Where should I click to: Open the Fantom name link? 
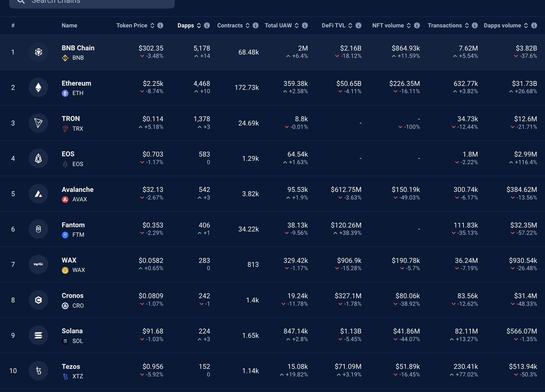click(73, 225)
